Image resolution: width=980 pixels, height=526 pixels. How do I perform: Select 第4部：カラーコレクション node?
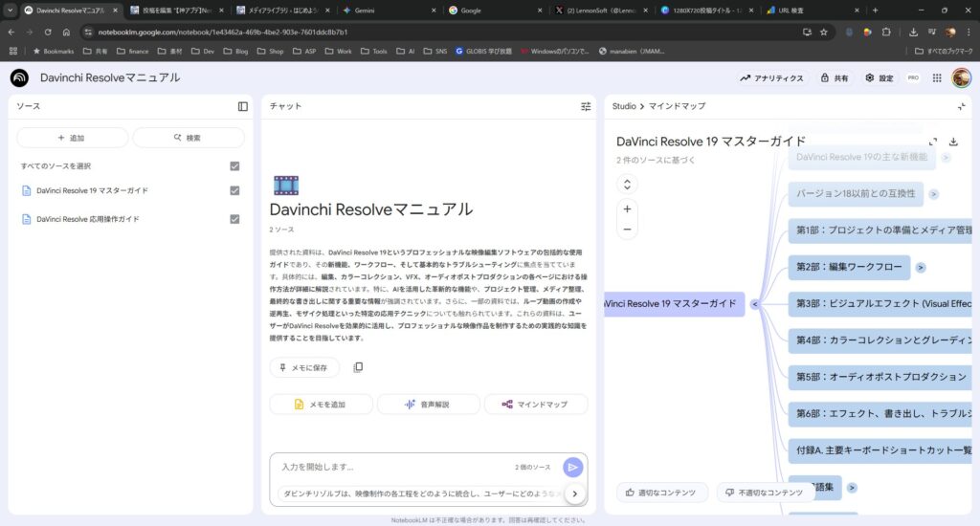[x=880, y=340]
